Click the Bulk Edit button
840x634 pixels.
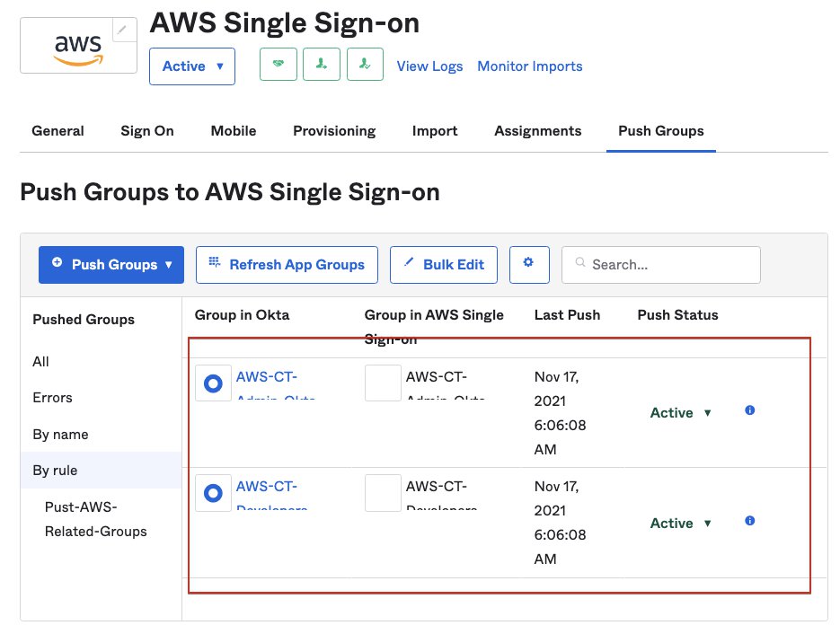click(444, 265)
